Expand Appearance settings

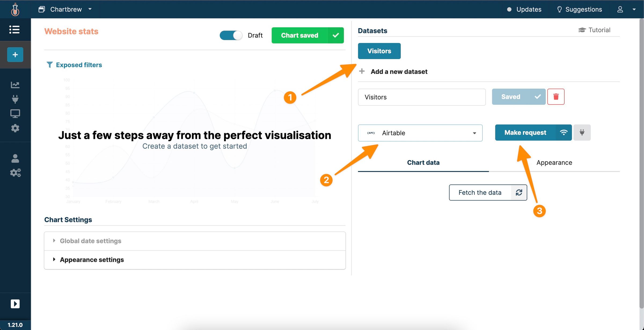(92, 259)
